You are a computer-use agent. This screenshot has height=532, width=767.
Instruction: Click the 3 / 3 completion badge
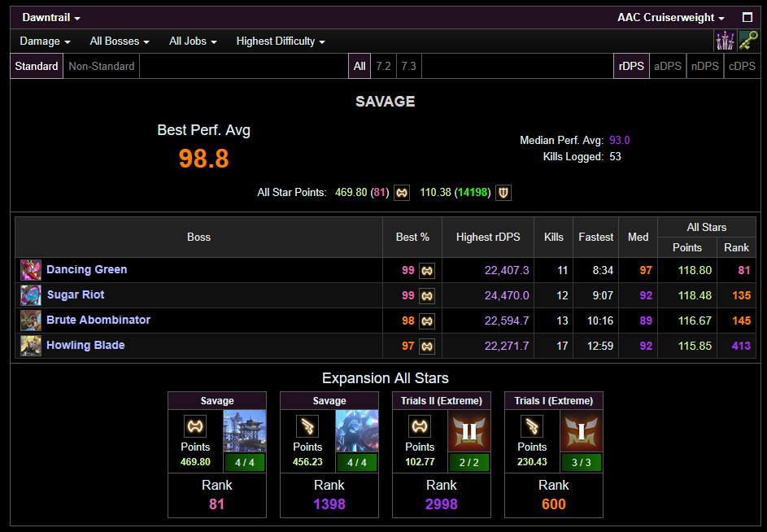(x=581, y=463)
